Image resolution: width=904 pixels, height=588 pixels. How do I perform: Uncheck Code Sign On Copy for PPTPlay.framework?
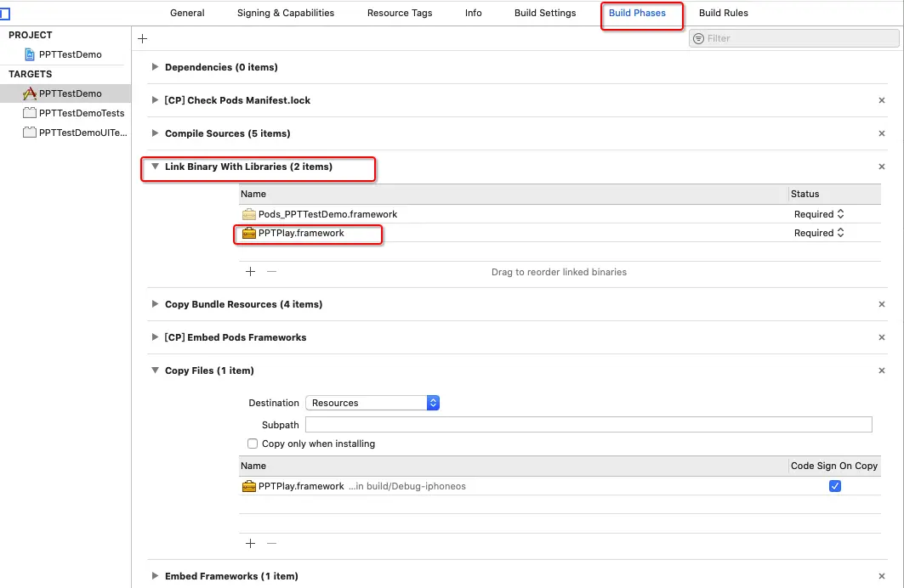(834, 486)
